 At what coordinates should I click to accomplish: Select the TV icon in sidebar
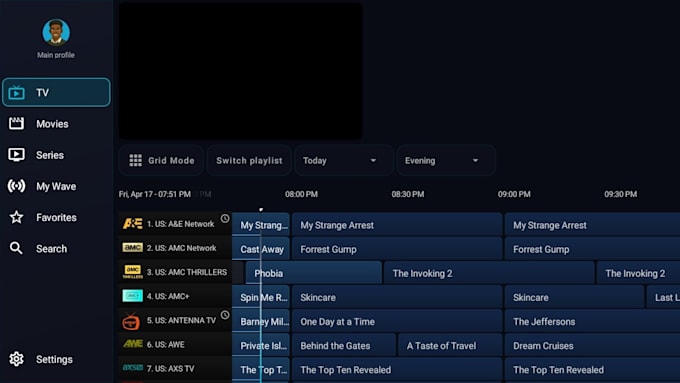coord(16,92)
